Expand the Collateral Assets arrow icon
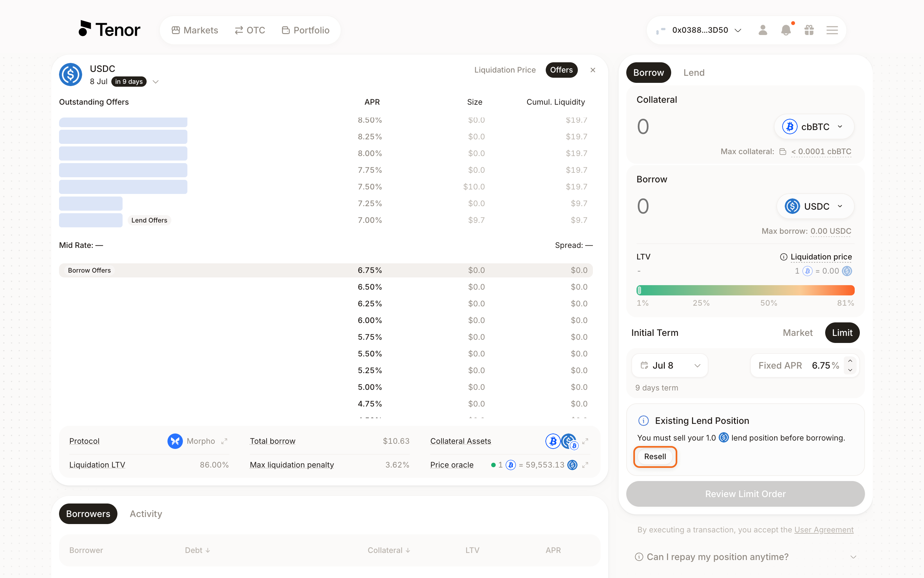The image size is (924, 578). click(x=585, y=441)
